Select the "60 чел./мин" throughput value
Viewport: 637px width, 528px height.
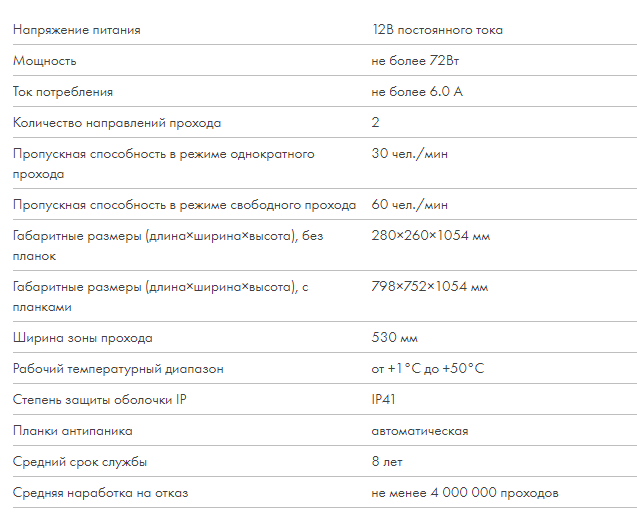point(409,205)
